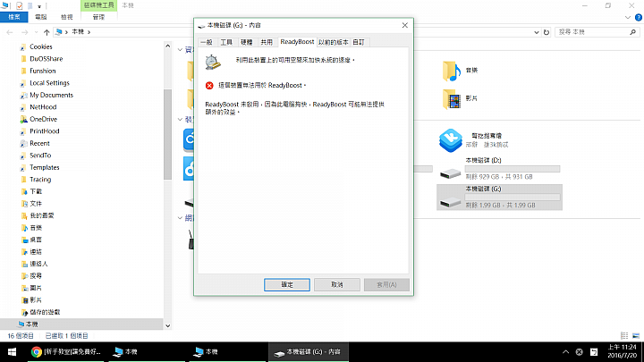Click the 音樂 icon in navigation tree
Viewport: 644px width, 362px height.
(x=24, y=228)
